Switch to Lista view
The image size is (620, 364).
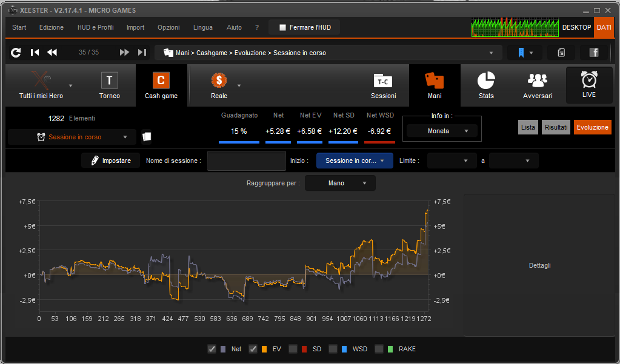coord(528,127)
